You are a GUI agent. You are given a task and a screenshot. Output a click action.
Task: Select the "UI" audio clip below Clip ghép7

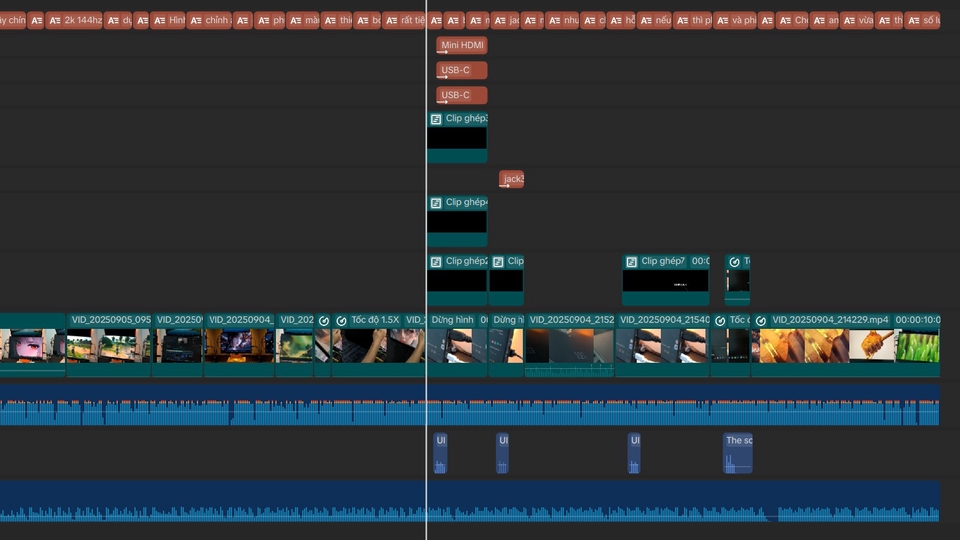(x=634, y=453)
